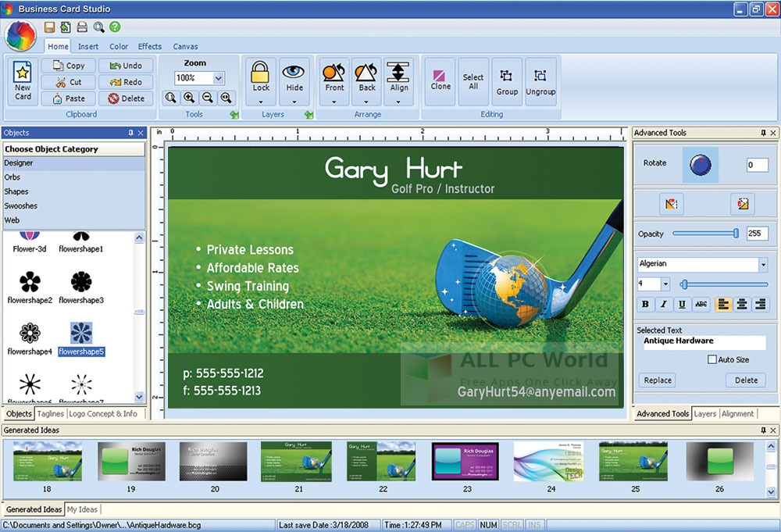The width and height of the screenshot is (781, 532).
Task: Expand the Align options dropdown
Action: pos(399,100)
